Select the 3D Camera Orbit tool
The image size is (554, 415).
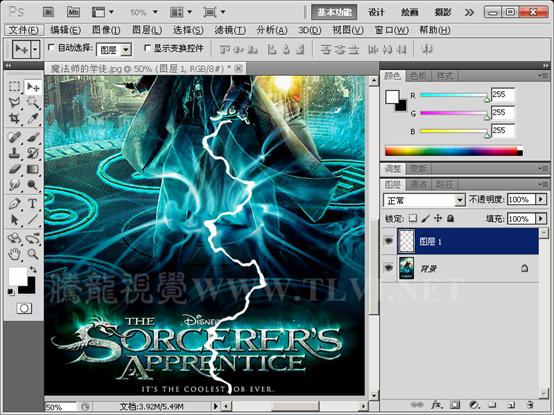click(33, 238)
